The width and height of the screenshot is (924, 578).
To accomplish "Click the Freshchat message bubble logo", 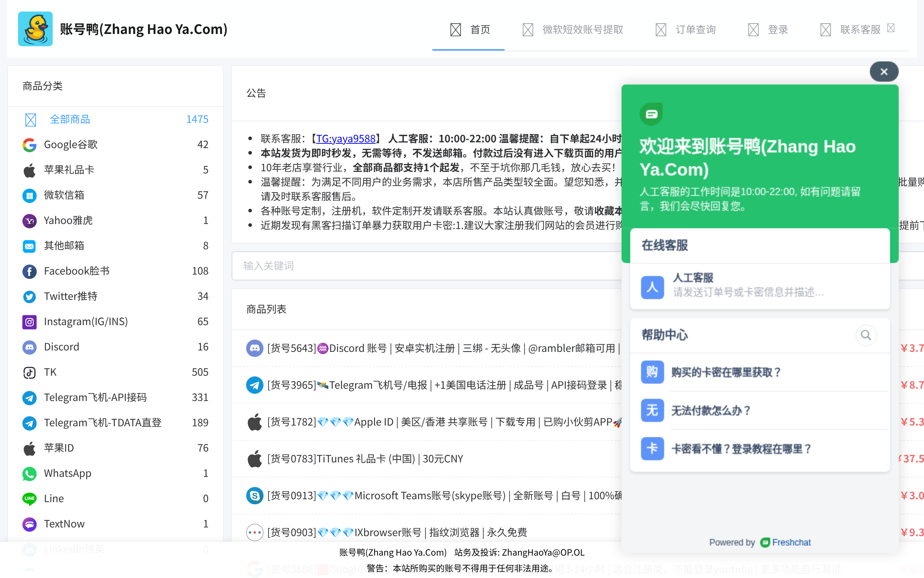I will (x=651, y=113).
